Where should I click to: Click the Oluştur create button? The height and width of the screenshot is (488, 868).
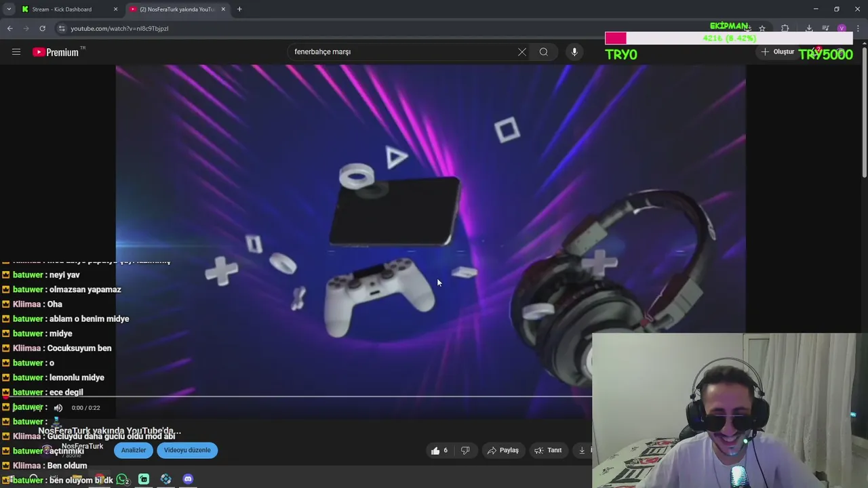[778, 52]
